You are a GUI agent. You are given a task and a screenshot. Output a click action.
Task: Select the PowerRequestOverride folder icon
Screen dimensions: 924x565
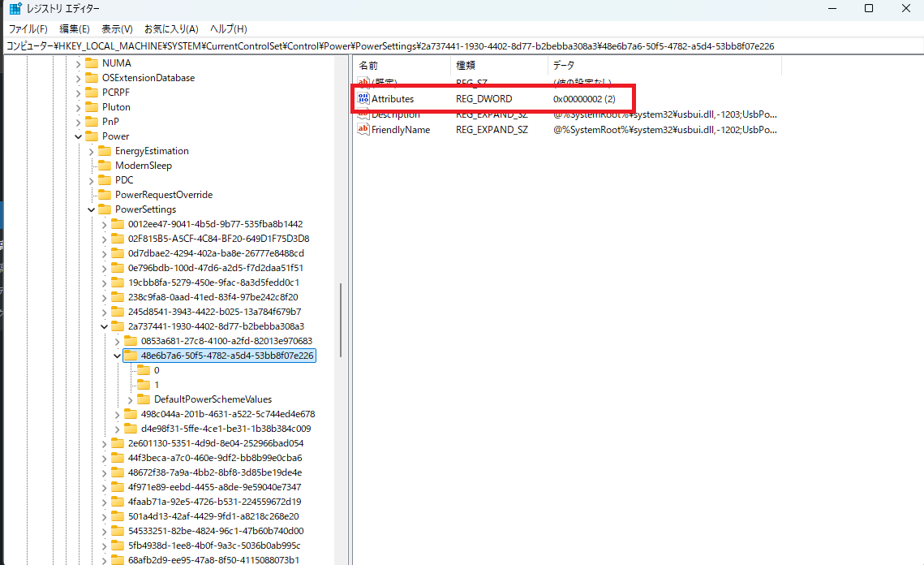[x=105, y=195]
